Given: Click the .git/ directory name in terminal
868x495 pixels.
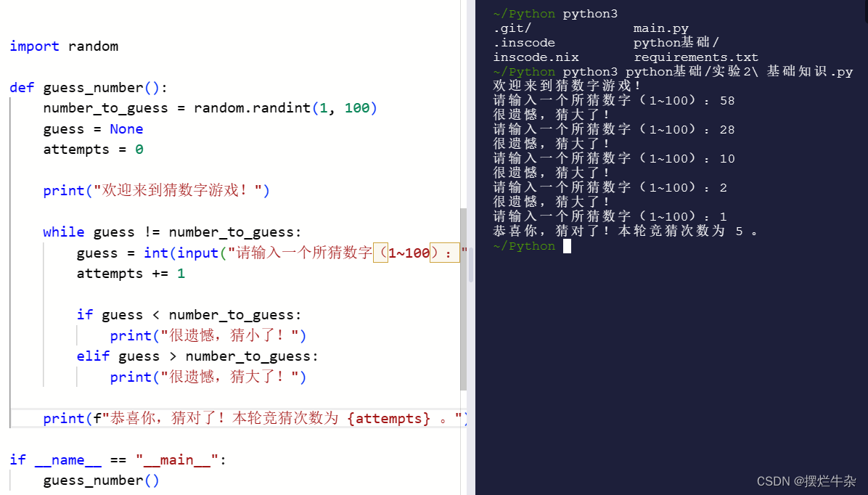Looking at the screenshot, I should pos(512,28).
